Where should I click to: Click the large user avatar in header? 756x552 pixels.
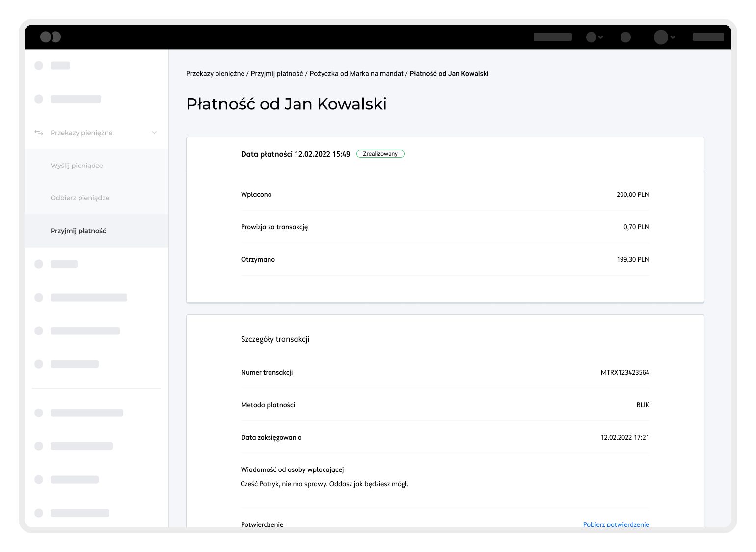[661, 37]
